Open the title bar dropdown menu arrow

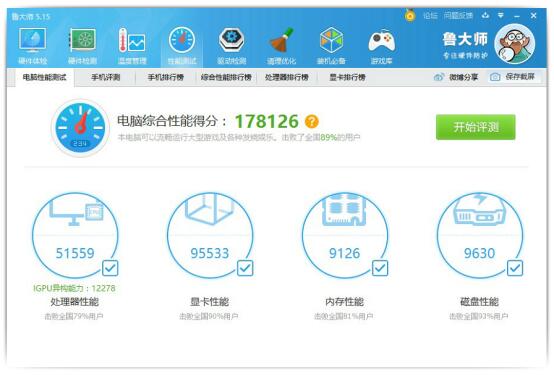pyautogui.click(x=501, y=15)
